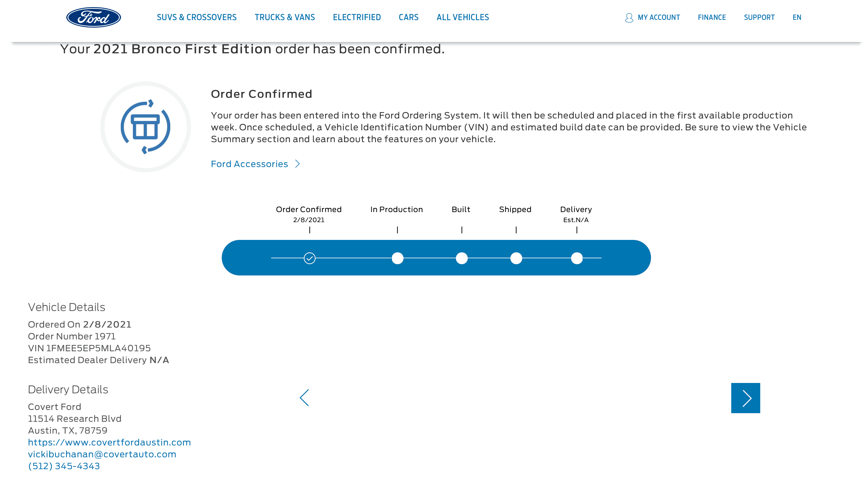Click the Built progress dot
The width and height of the screenshot is (868, 481).
(462, 258)
